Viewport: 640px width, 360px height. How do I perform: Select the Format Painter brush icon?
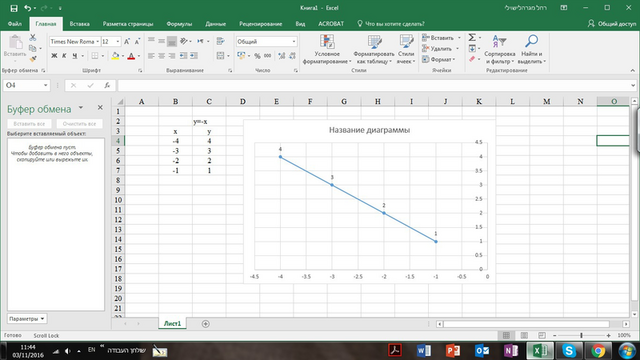click(33, 59)
